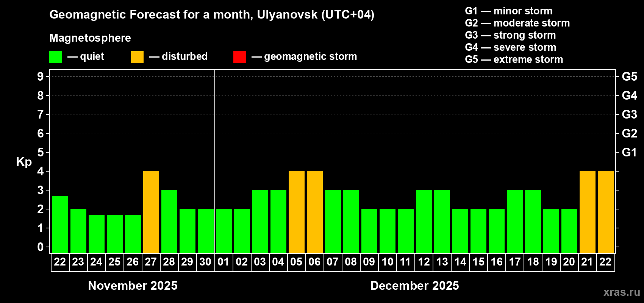Click the date label 14 on the axis
Image resolution: width=644 pixels, height=303 pixels.
pyautogui.click(x=460, y=262)
